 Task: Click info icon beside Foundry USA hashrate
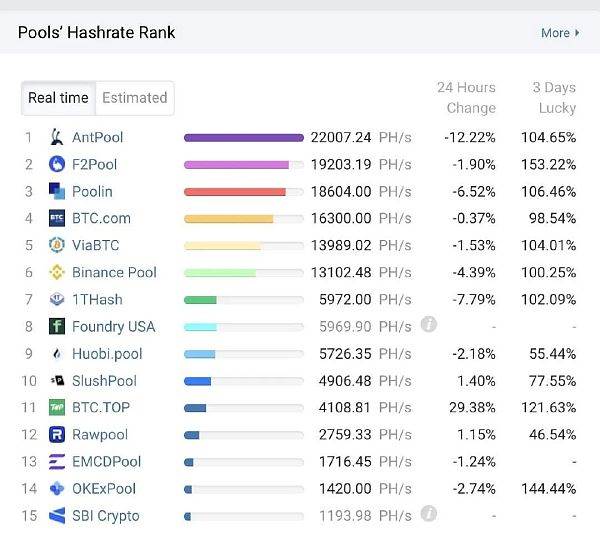tap(429, 325)
